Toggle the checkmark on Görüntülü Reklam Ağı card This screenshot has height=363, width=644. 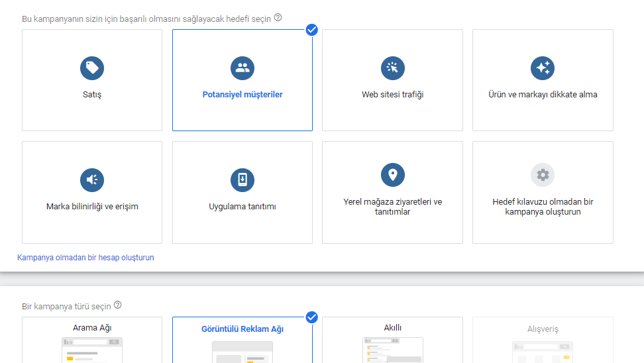pos(312,317)
